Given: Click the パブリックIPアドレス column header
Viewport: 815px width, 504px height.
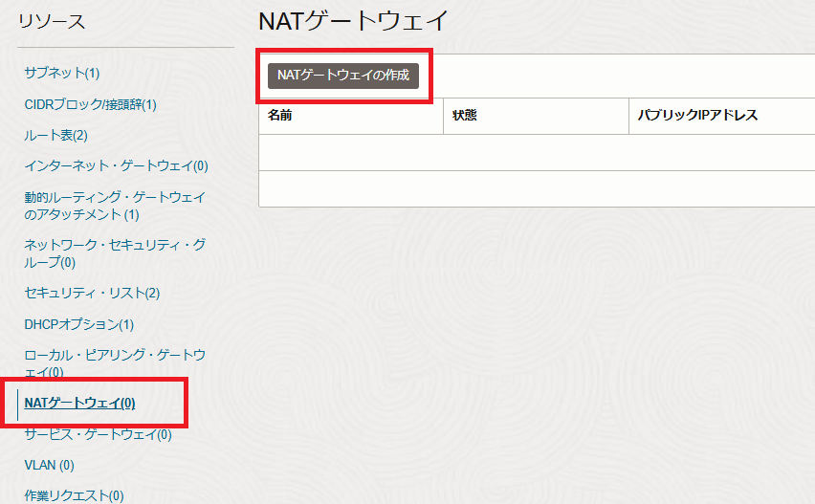Looking at the screenshot, I should click(x=697, y=116).
